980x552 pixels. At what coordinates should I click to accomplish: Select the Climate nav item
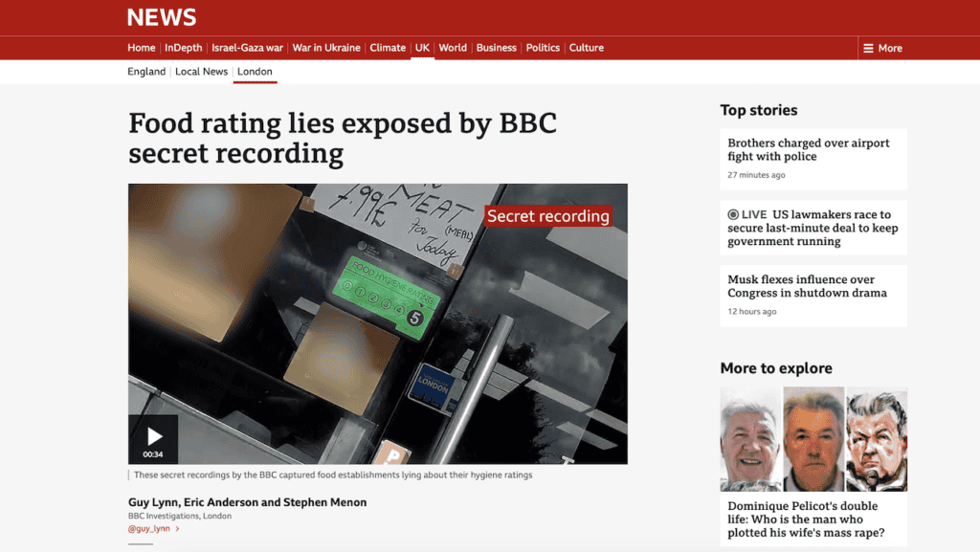pos(388,48)
